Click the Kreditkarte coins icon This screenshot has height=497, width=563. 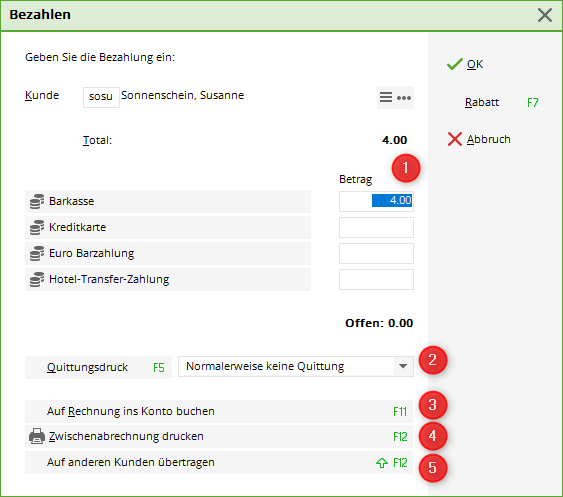pos(37,227)
